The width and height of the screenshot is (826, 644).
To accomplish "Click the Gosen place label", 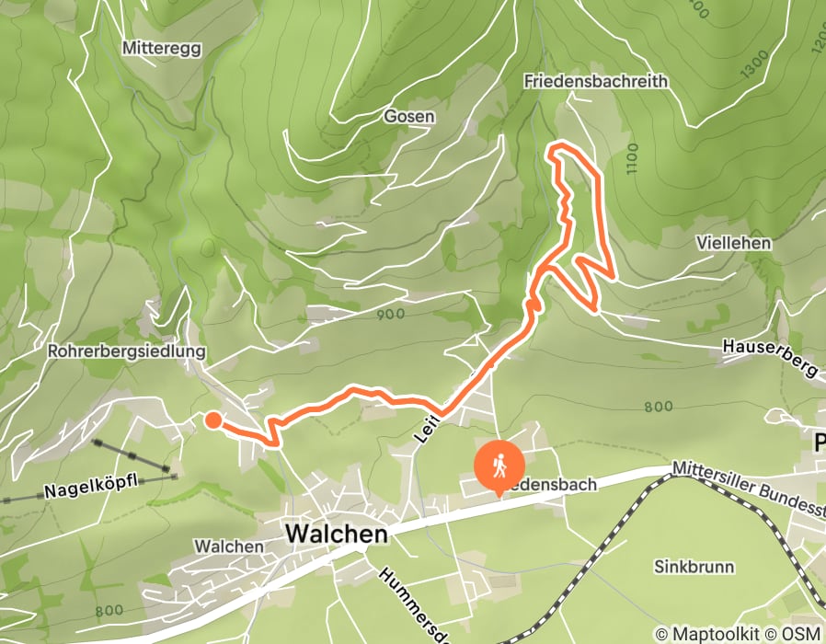I will point(409,116).
